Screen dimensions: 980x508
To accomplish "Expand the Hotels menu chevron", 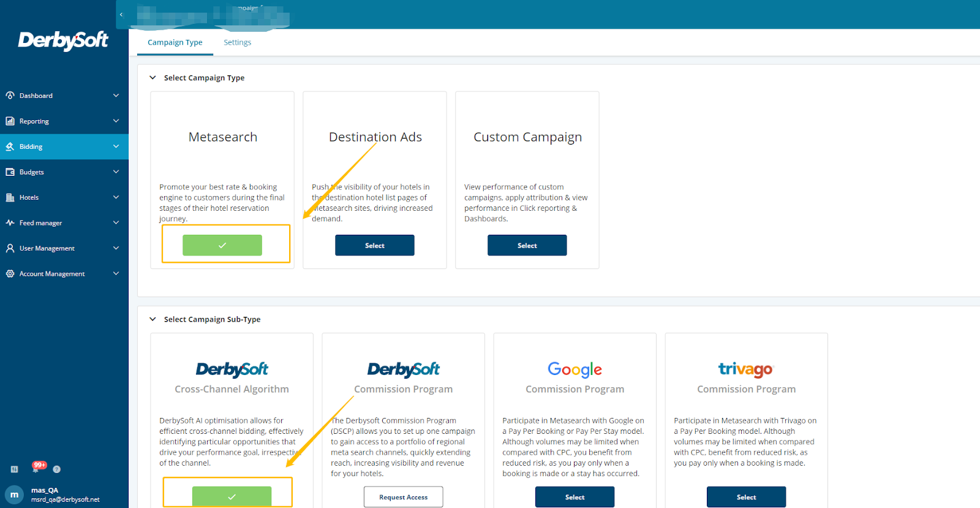I will tap(116, 197).
